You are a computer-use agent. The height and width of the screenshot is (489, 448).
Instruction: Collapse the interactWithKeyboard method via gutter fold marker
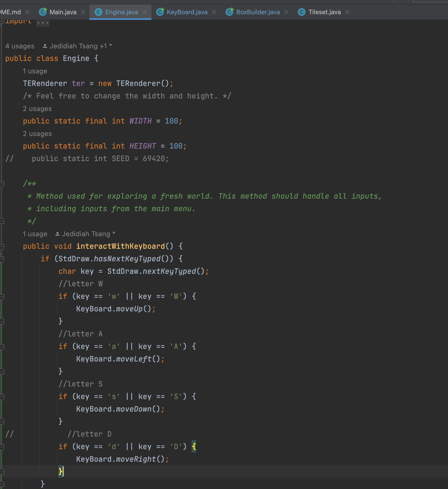coord(2,246)
